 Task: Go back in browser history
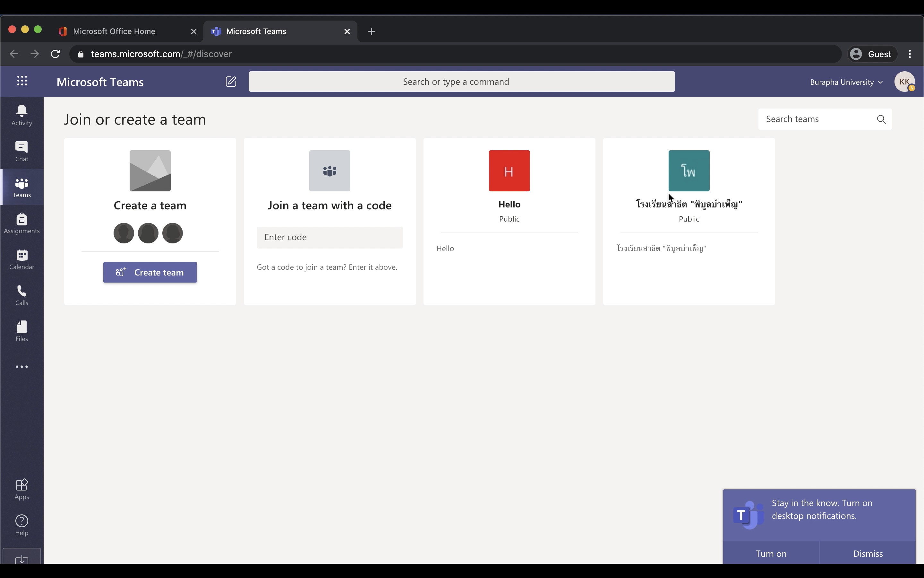pyautogui.click(x=14, y=54)
